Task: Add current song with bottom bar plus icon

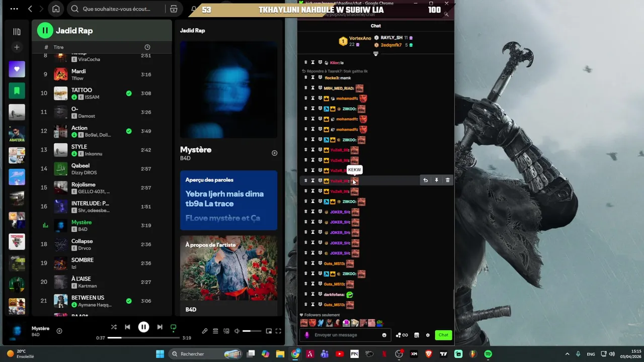Action: click(x=59, y=331)
